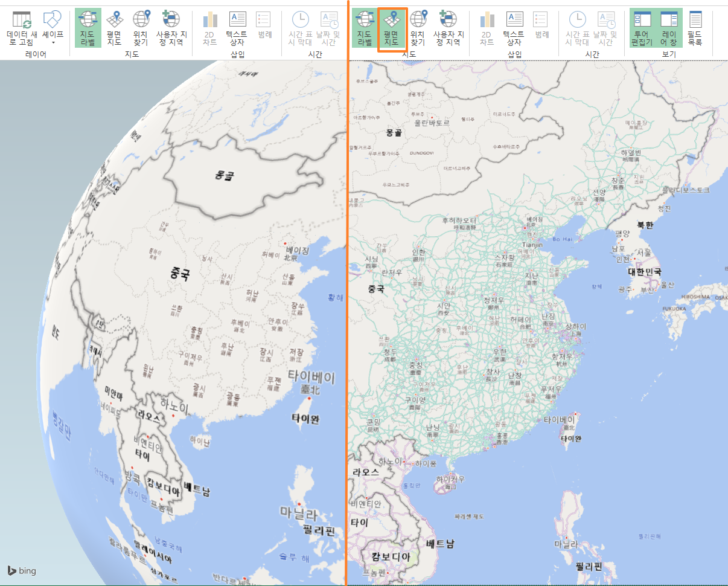728x586 pixels.
Task: Click 후허하오터 label on the flat map
Action: [460, 221]
